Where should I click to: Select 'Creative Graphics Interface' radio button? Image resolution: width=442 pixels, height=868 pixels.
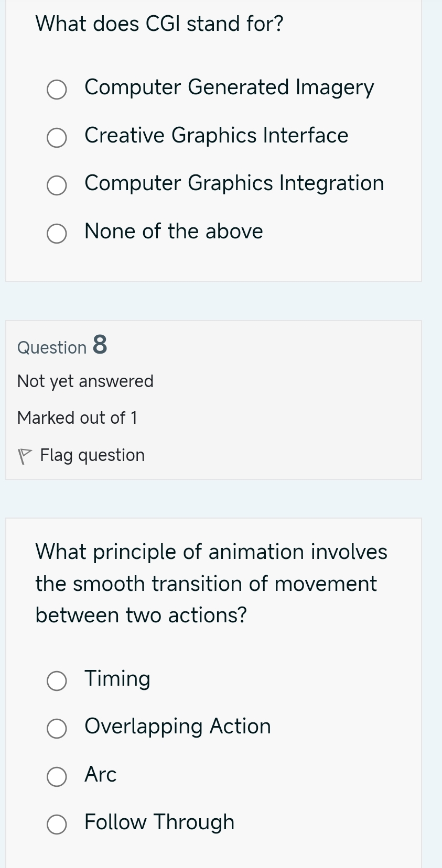coord(56,137)
